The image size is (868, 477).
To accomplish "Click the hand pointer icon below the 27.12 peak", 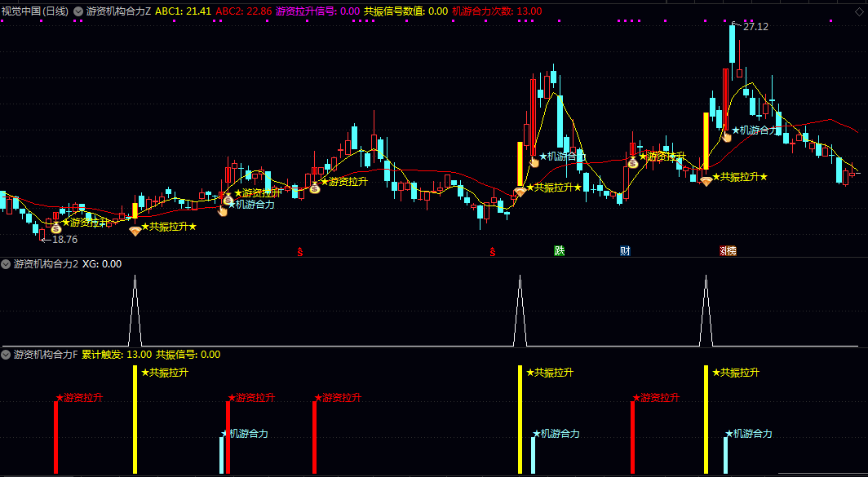I will tap(727, 135).
